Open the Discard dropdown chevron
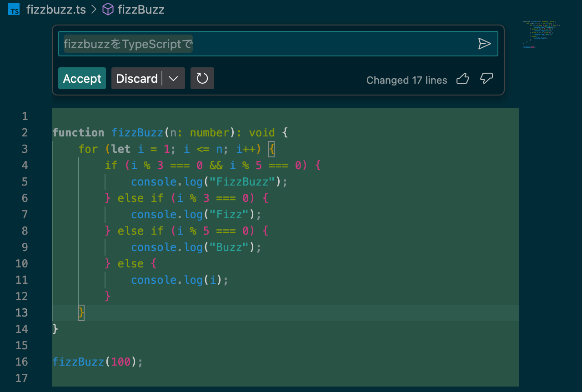Viewport: 582px width, 392px height. point(173,78)
